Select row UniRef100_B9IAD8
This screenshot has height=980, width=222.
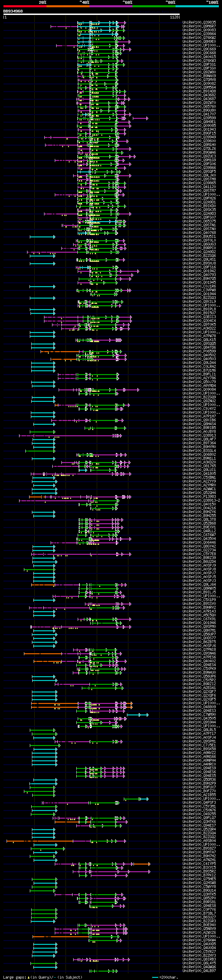click(x=199, y=91)
